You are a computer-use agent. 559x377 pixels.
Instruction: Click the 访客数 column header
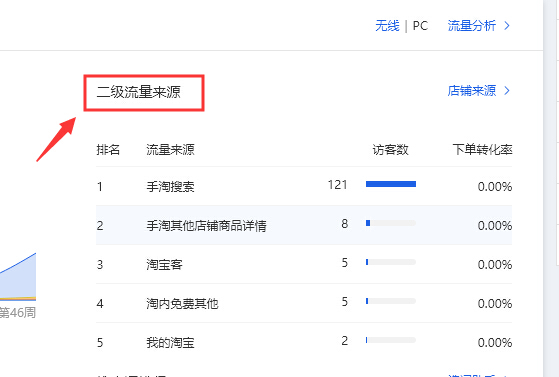[x=390, y=149]
